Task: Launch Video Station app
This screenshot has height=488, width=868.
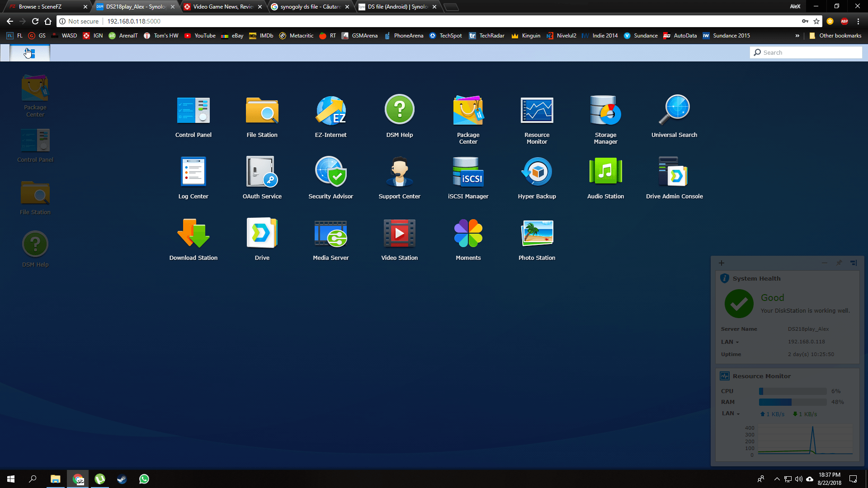Action: coord(399,234)
